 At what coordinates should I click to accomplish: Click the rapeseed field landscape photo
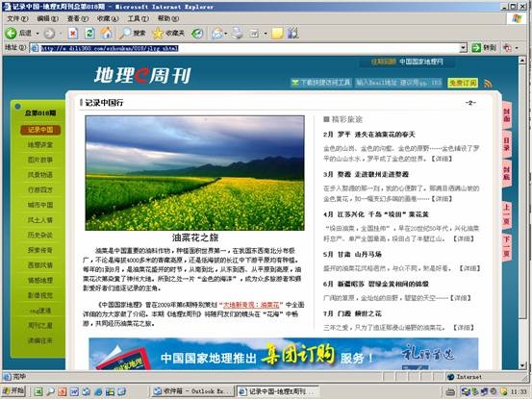[194, 173]
